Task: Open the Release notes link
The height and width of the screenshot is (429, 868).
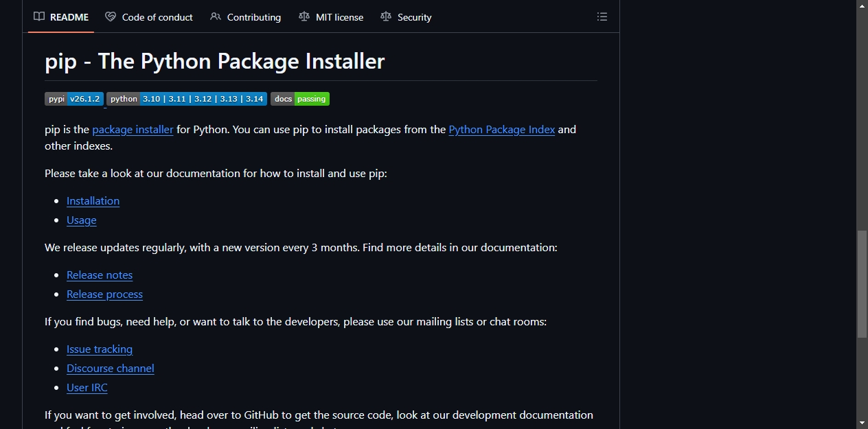Action: [100, 275]
